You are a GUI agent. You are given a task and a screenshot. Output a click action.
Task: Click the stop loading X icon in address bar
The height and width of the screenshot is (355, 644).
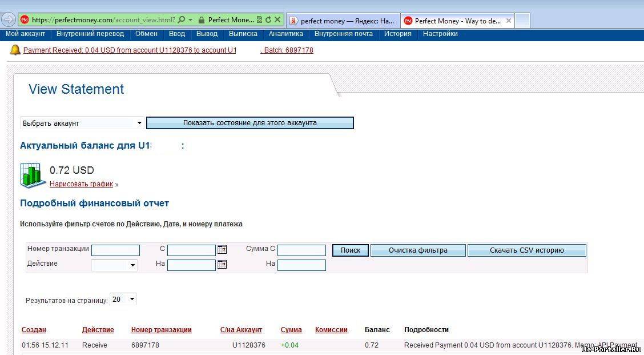pyautogui.click(x=277, y=20)
